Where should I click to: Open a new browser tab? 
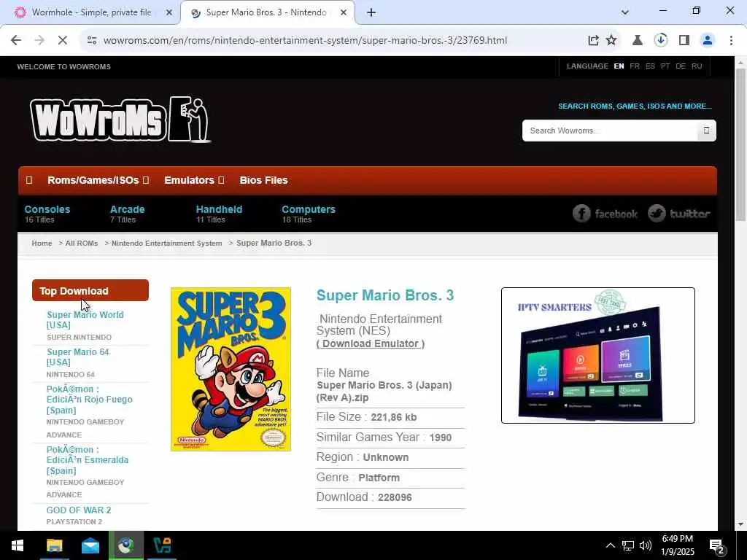(x=371, y=13)
